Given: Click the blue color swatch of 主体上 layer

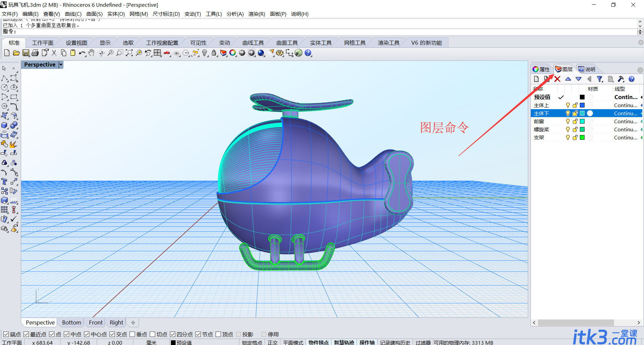Looking at the screenshot, I should coord(582,105).
